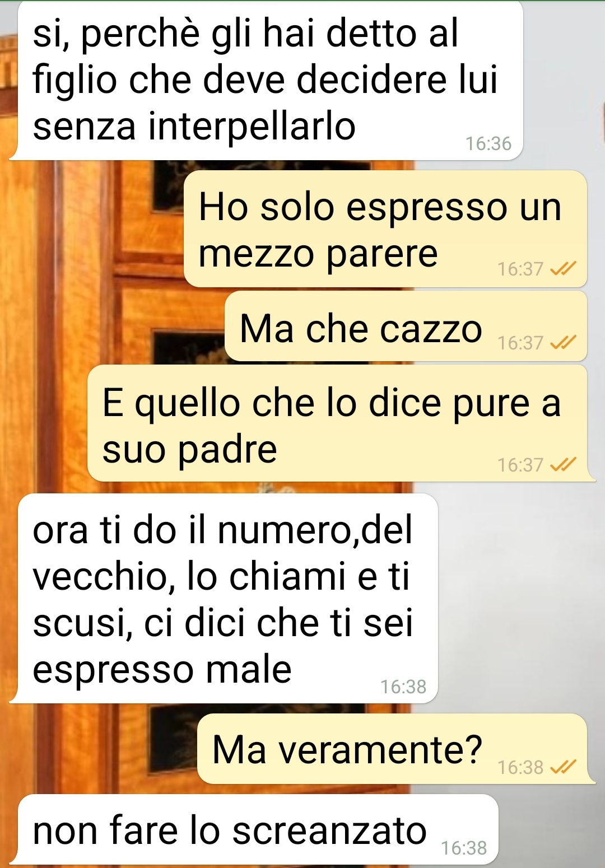Click the 16:36 timestamp on first message
The image size is (605, 868).
(x=488, y=144)
